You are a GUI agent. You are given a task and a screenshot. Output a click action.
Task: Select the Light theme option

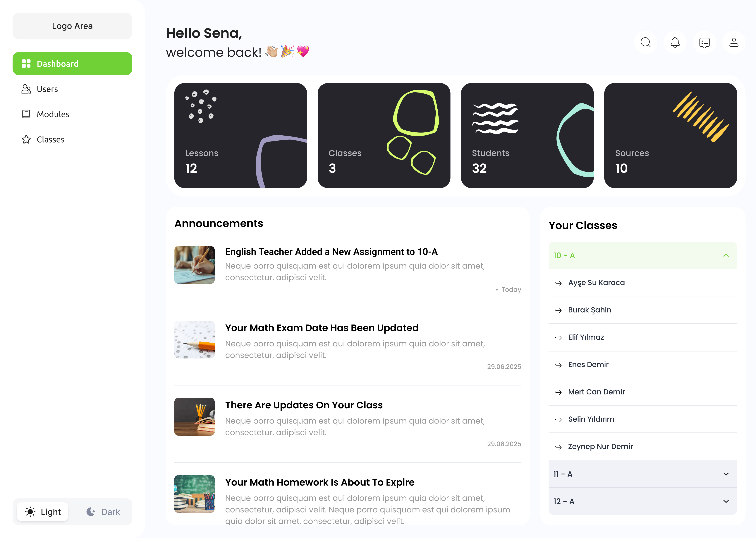[43, 512]
